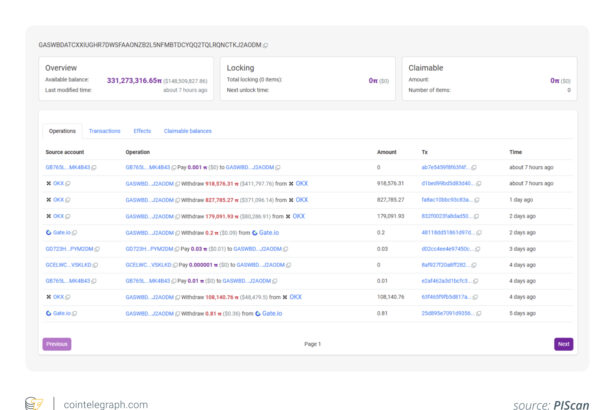The width and height of the screenshot is (615, 410).
Task: Open the Effects tab
Action: [x=142, y=131]
